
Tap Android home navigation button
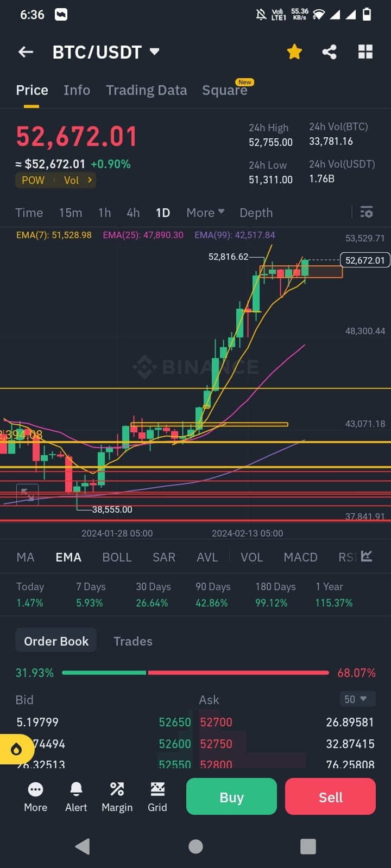(x=195, y=846)
